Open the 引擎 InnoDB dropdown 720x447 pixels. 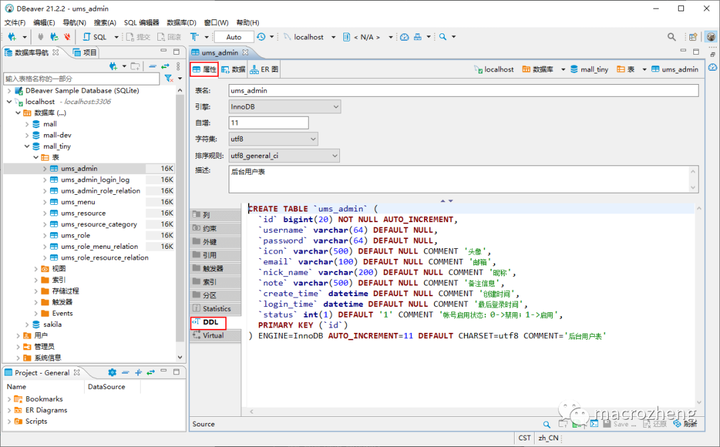pos(285,107)
